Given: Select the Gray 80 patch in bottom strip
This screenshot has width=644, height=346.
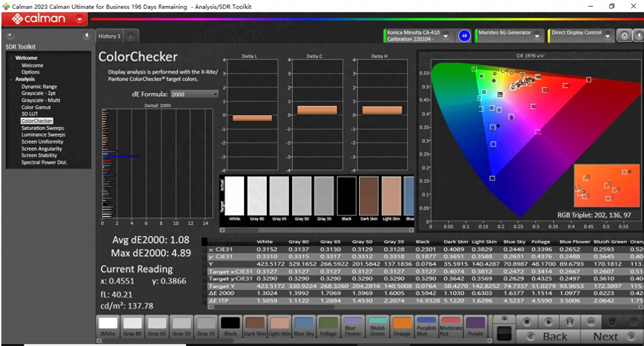Looking at the screenshot, I should pos(132,327).
